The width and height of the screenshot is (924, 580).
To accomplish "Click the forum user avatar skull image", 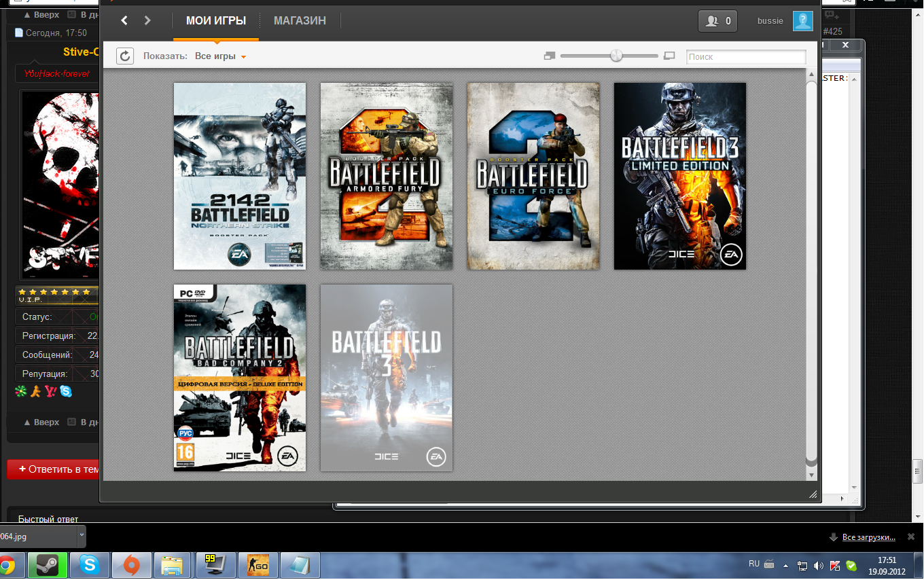I will tap(60, 185).
